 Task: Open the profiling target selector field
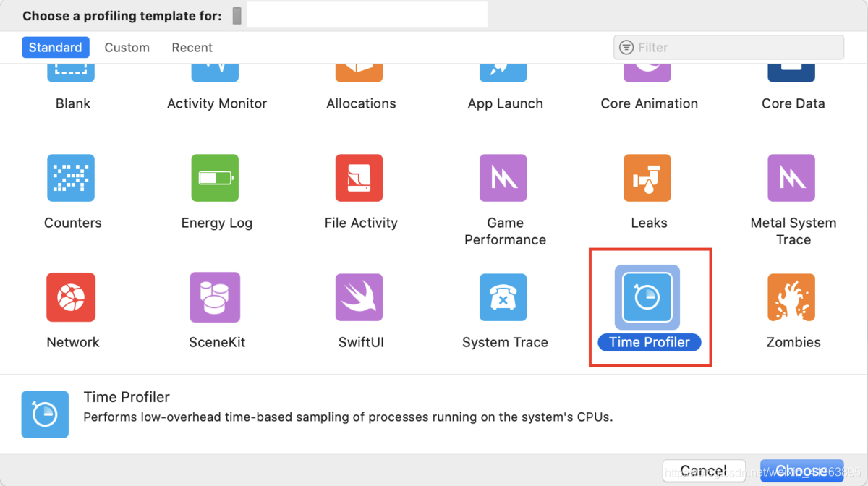tap(367, 15)
